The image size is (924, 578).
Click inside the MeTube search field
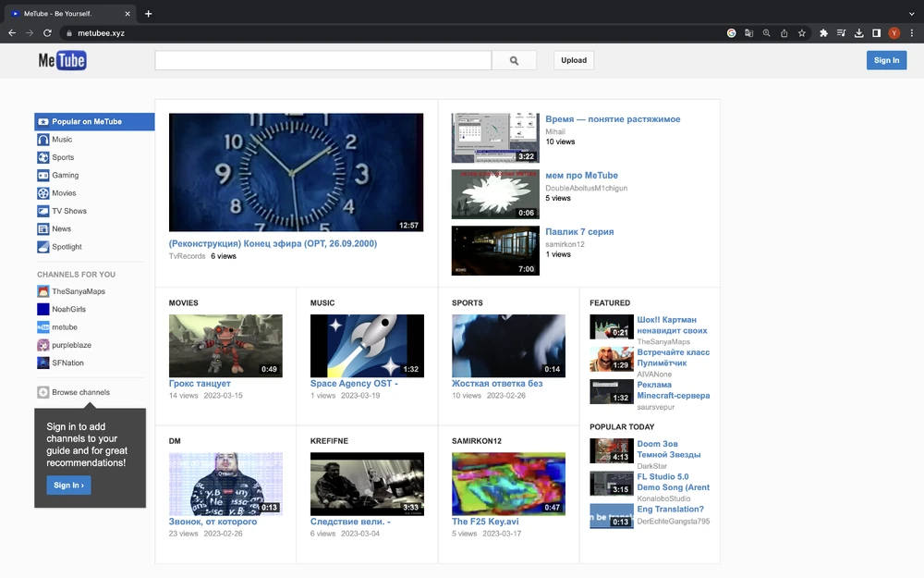[322, 60]
